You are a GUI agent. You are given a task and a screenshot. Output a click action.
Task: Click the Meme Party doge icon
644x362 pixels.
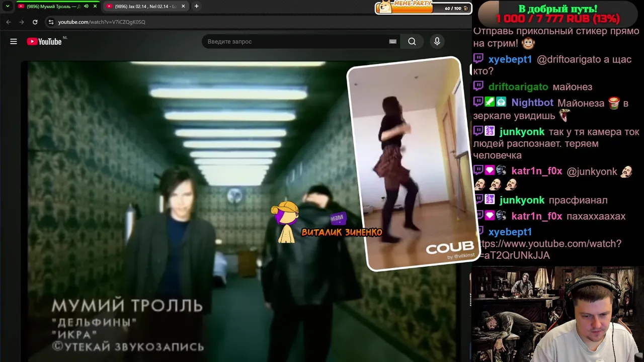[x=385, y=7]
